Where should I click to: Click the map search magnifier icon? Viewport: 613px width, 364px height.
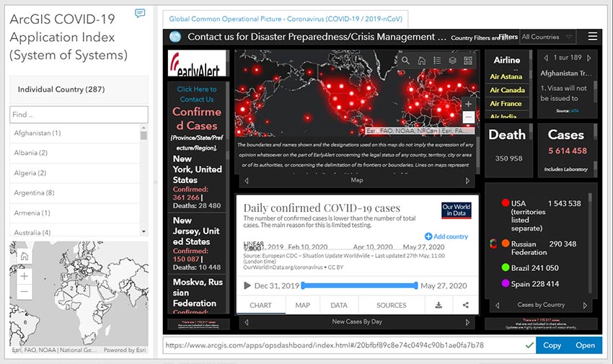pyautogui.click(x=406, y=61)
